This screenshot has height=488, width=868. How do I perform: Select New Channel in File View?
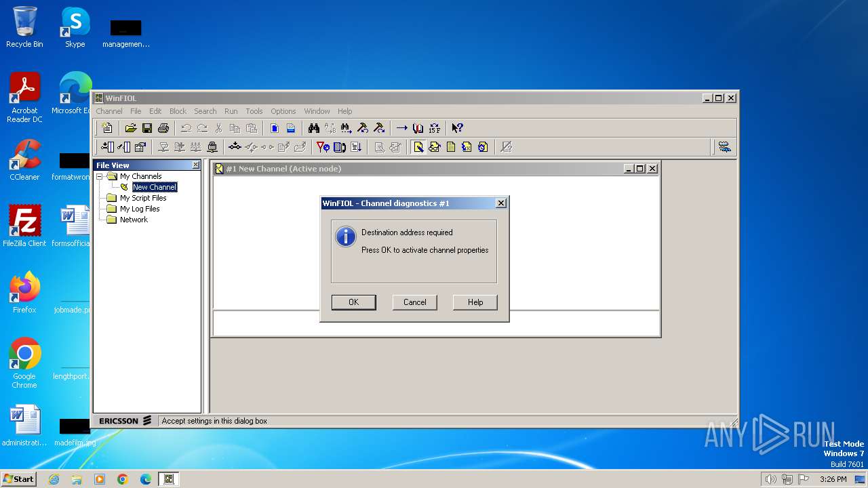pos(155,187)
